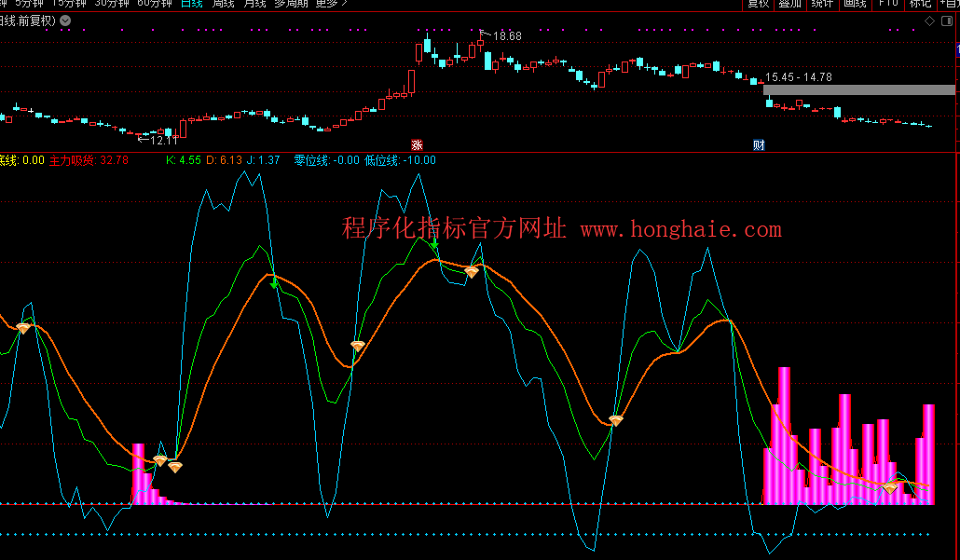Click the 标记 mark button
The image size is (960, 560).
(919, 4)
